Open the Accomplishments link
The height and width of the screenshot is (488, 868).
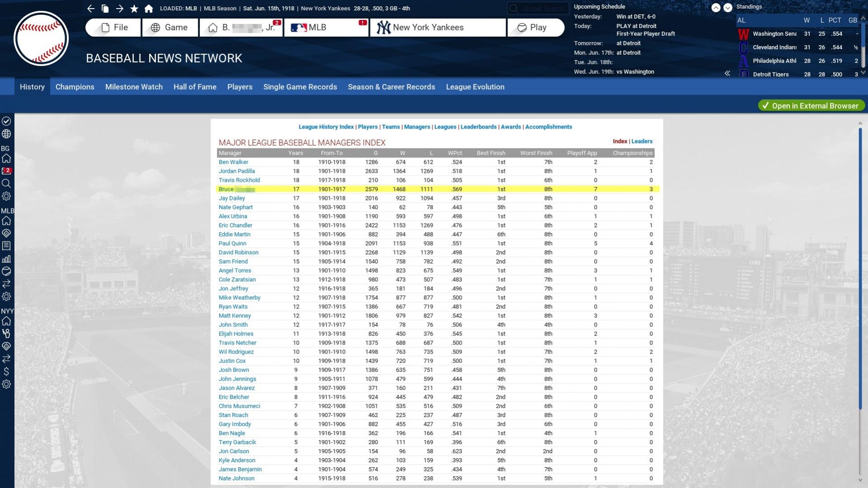549,127
